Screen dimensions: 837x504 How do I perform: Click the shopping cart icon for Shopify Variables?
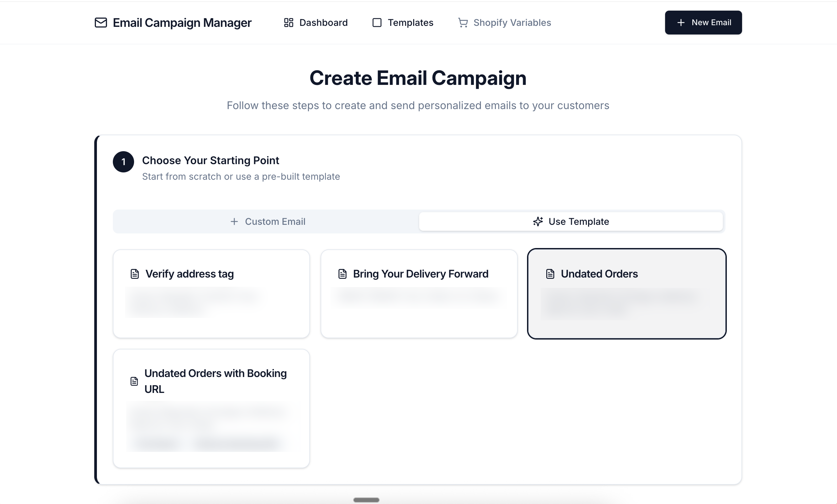463,23
